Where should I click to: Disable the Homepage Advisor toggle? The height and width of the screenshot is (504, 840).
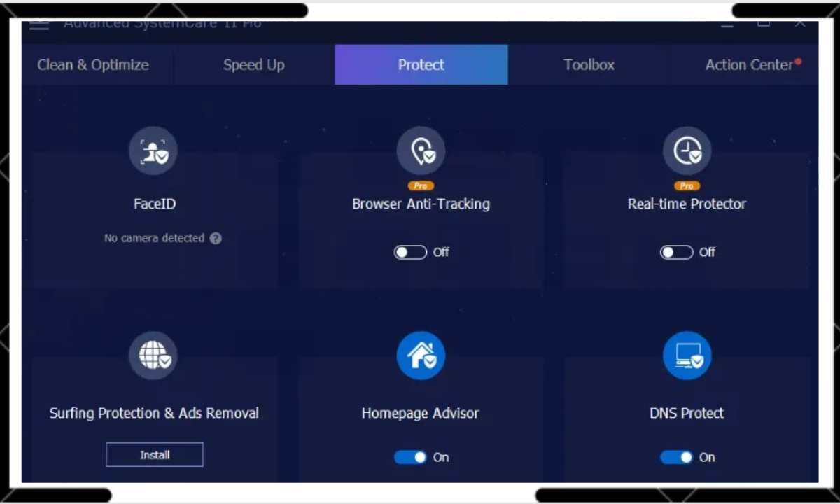(x=410, y=457)
